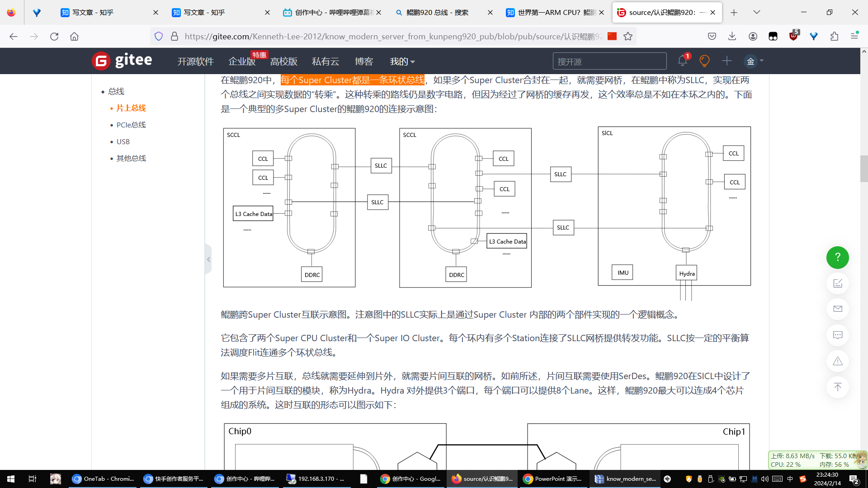Click the Gitee logo

(122, 61)
